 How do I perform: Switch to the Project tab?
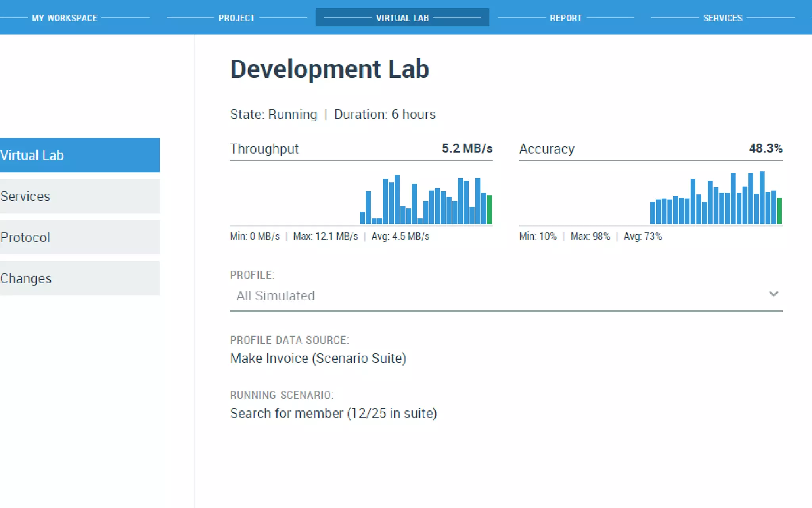pos(236,18)
